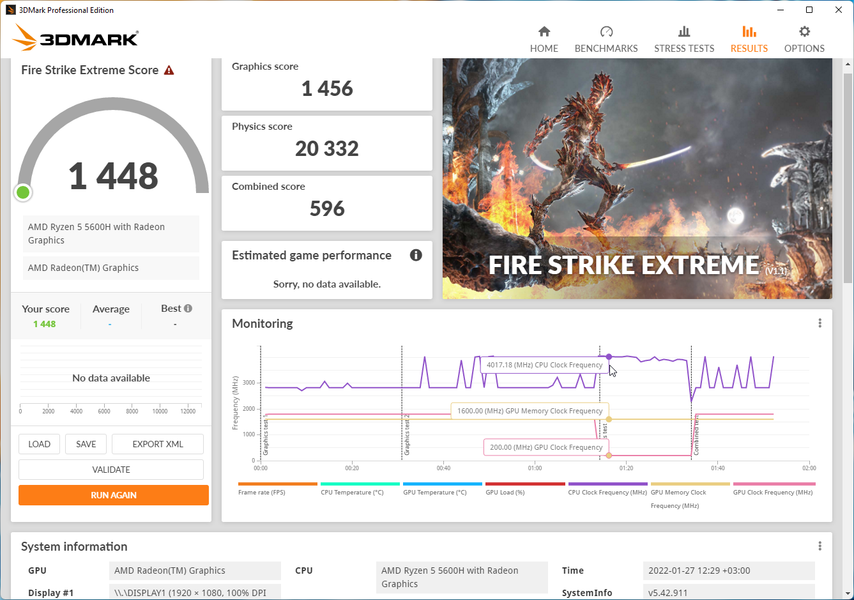Open System information three-dot menu
Screen dimensions: 854x600
tap(819, 546)
